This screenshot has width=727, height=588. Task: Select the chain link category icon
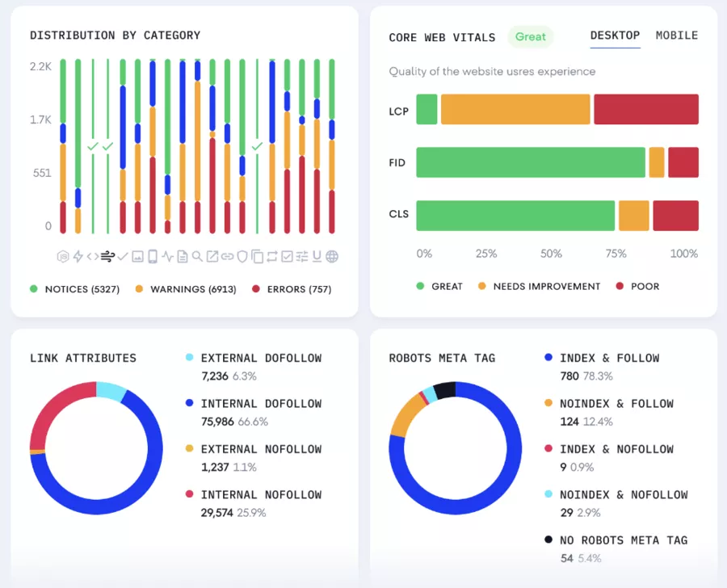click(226, 256)
